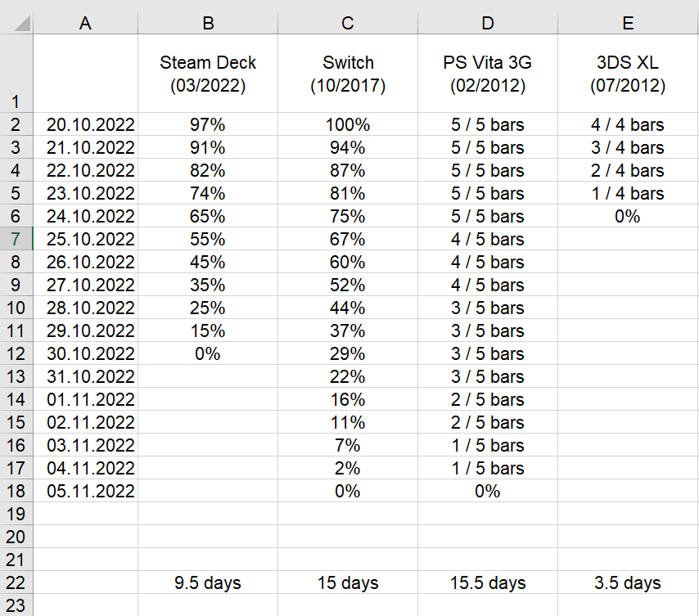The height and width of the screenshot is (616, 699).
Task: Click the Steam Deck 74% cell
Action: point(208,193)
